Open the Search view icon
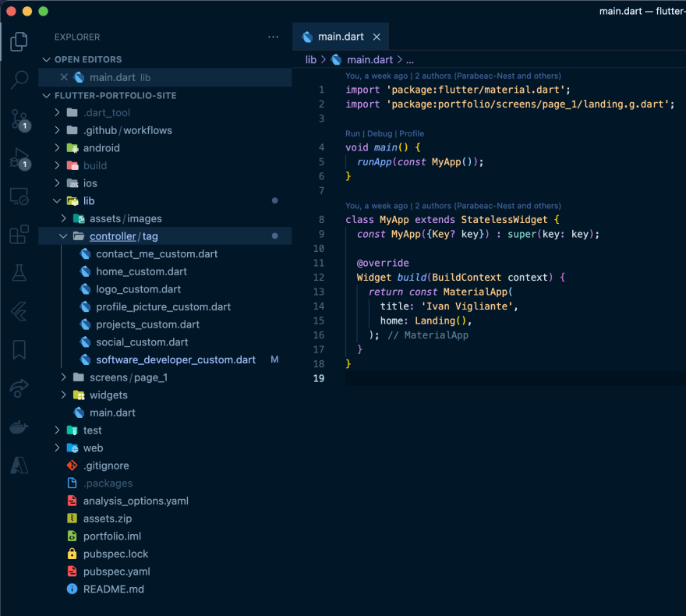The image size is (686, 616). [x=19, y=80]
